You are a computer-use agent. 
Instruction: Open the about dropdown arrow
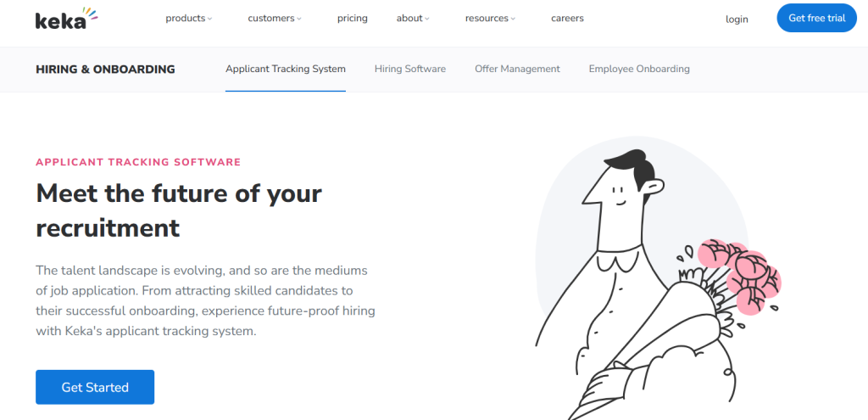427,19
